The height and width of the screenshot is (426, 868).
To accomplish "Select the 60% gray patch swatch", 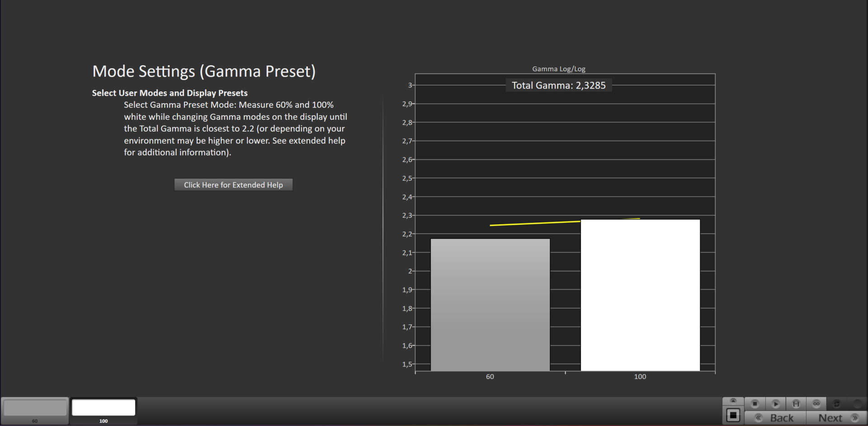I will 35,411.
